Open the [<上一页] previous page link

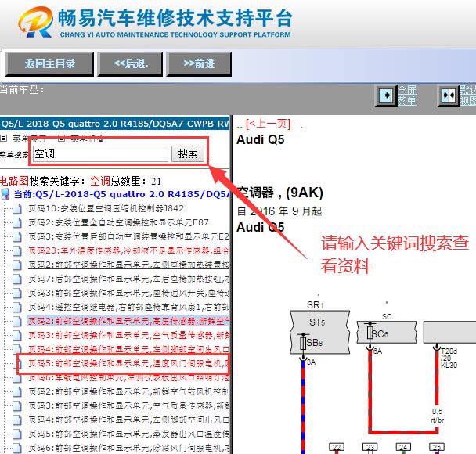click(x=268, y=124)
